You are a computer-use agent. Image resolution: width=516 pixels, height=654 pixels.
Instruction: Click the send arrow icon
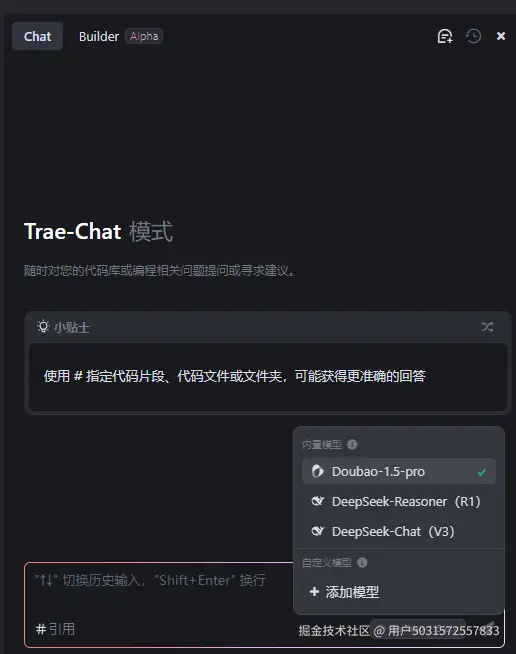click(488, 627)
